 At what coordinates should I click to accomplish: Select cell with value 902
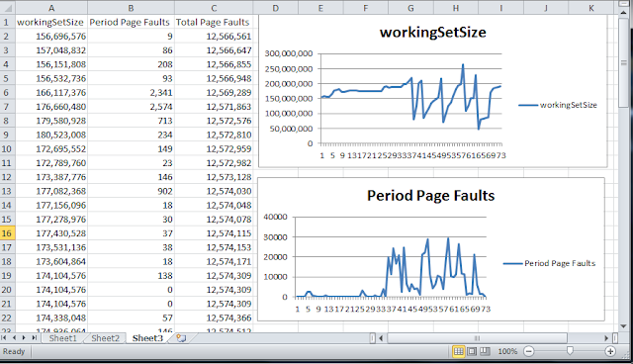131,191
